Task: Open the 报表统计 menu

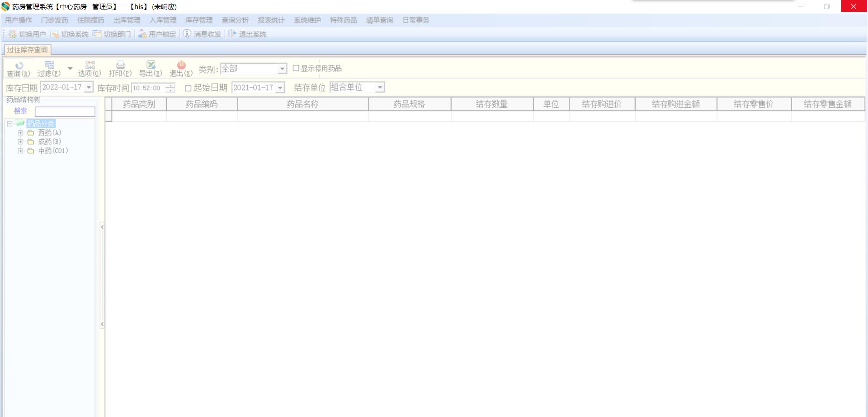Action: (271, 20)
